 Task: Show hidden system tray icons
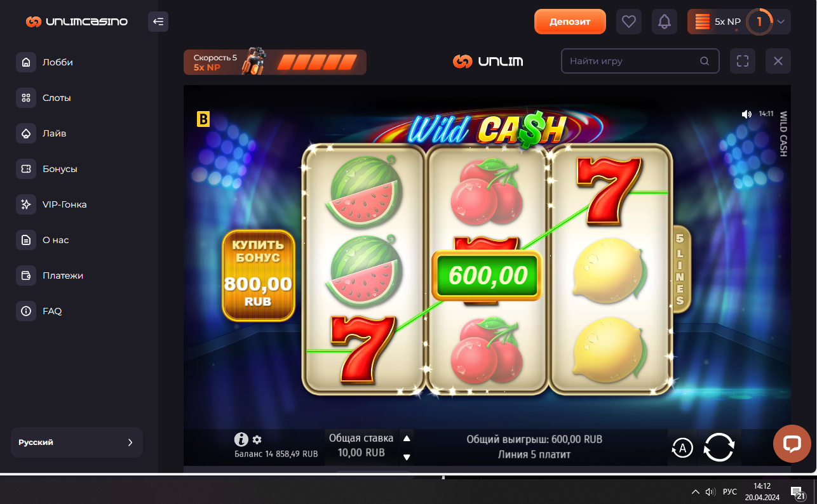[x=695, y=492]
